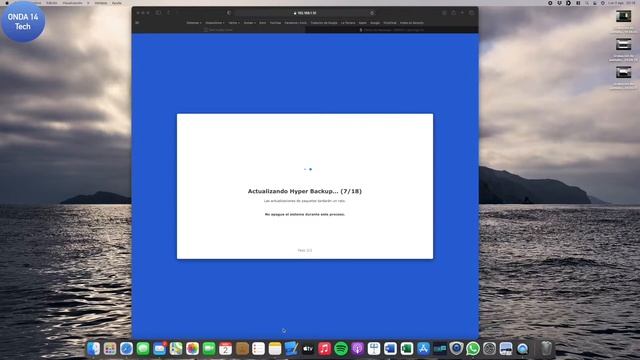
Task: Open Calendar icon in the Dock
Action: tap(225, 349)
